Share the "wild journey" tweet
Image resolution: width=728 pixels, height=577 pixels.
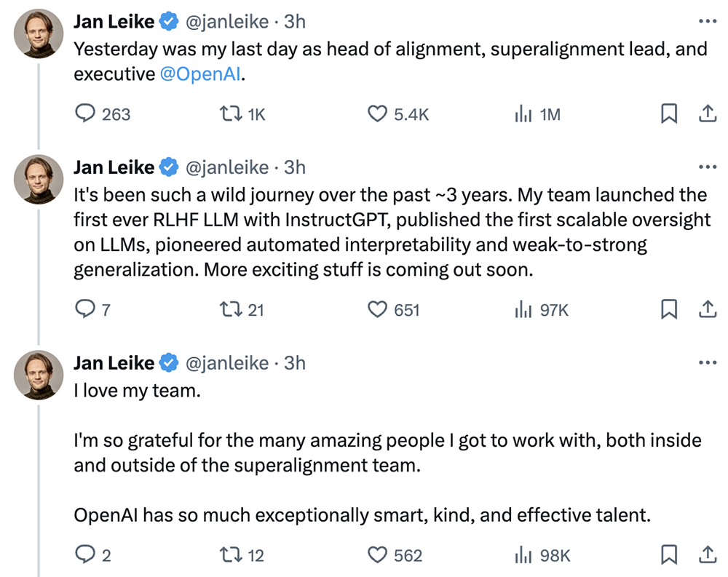tap(706, 310)
